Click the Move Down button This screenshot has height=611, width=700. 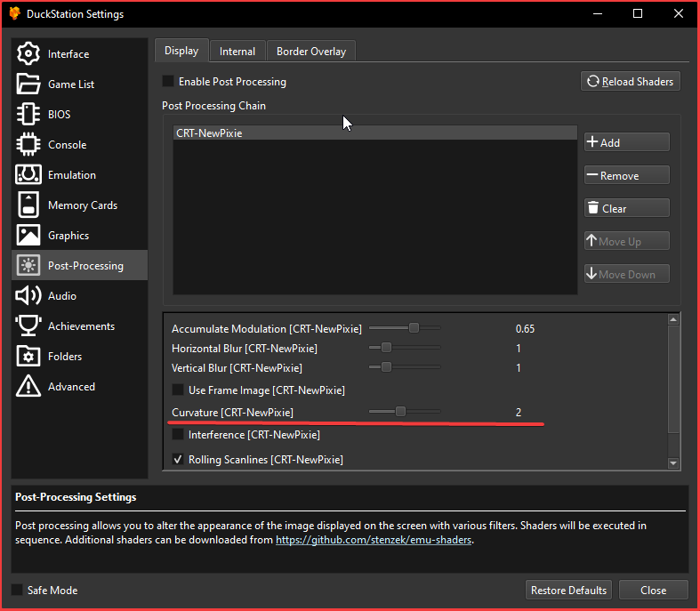point(627,274)
